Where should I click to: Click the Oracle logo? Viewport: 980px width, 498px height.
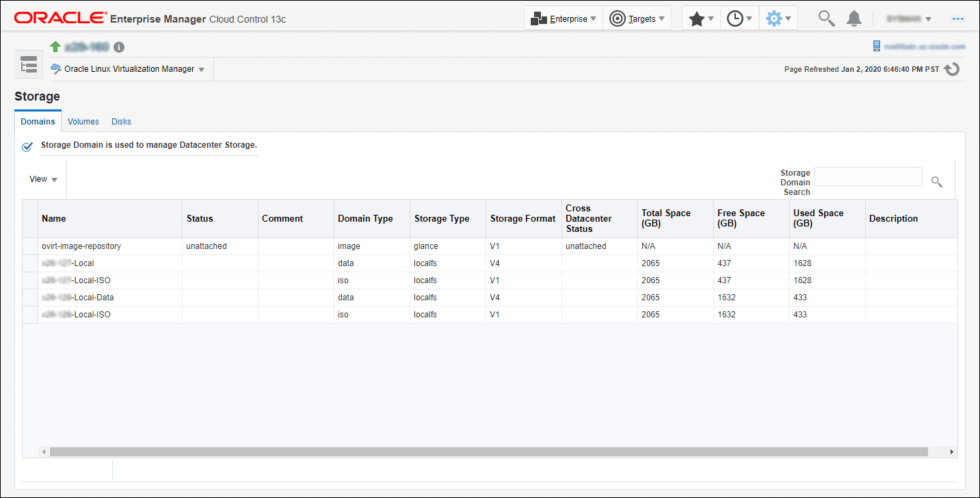click(x=60, y=18)
